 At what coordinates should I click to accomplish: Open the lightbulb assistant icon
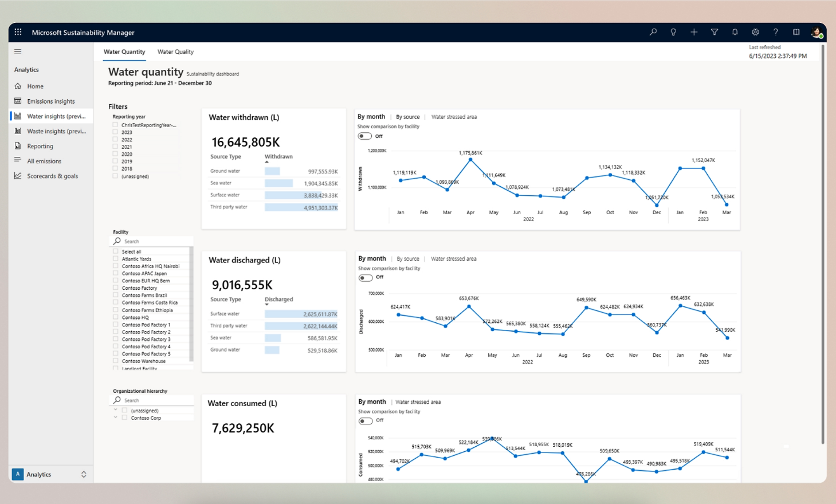(x=673, y=32)
